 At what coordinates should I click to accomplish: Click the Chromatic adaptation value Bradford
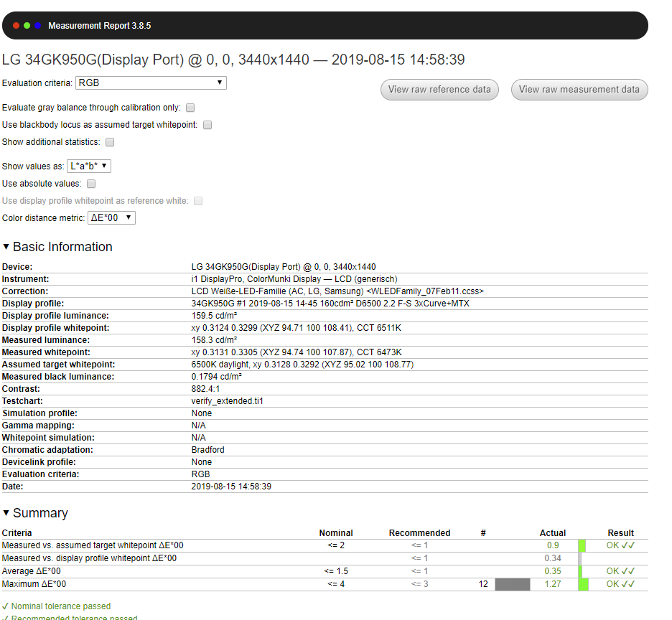point(208,450)
